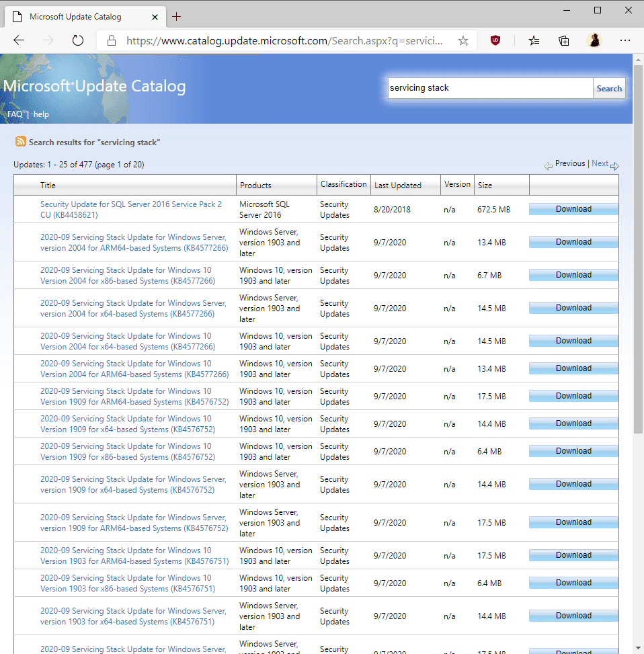Screen dimensions: 644x654
Task: Download Windows Server 1909 ARM64 KB4576752
Action: (x=573, y=522)
